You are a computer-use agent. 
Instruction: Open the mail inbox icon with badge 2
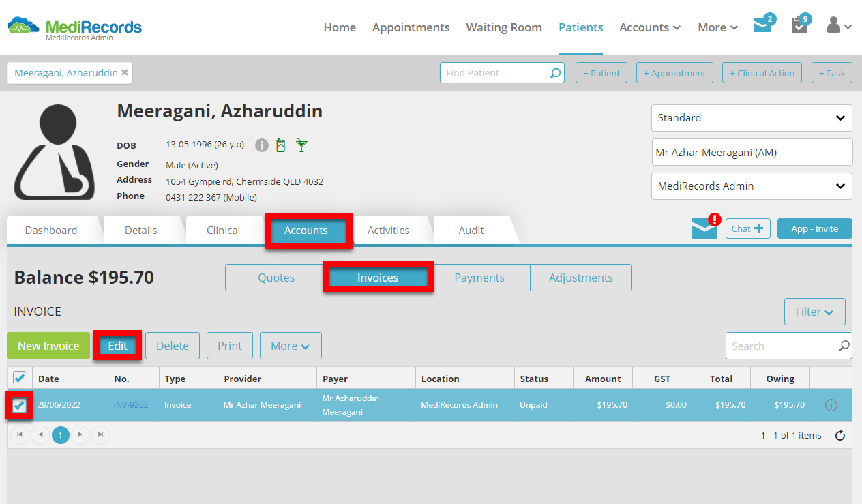point(764,25)
